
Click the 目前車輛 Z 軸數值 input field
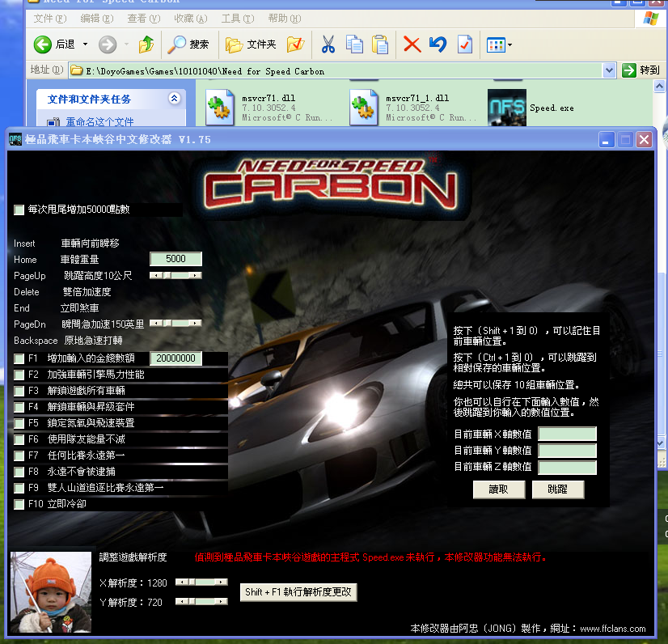click(568, 467)
